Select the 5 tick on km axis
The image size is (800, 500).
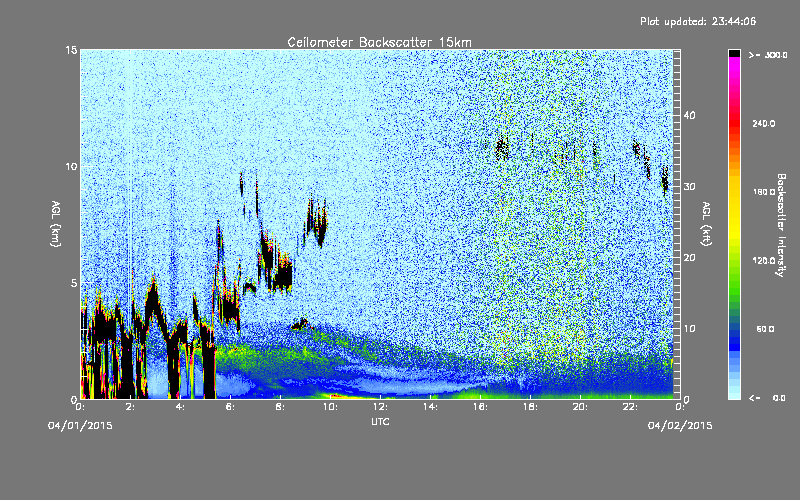tap(74, 283)
